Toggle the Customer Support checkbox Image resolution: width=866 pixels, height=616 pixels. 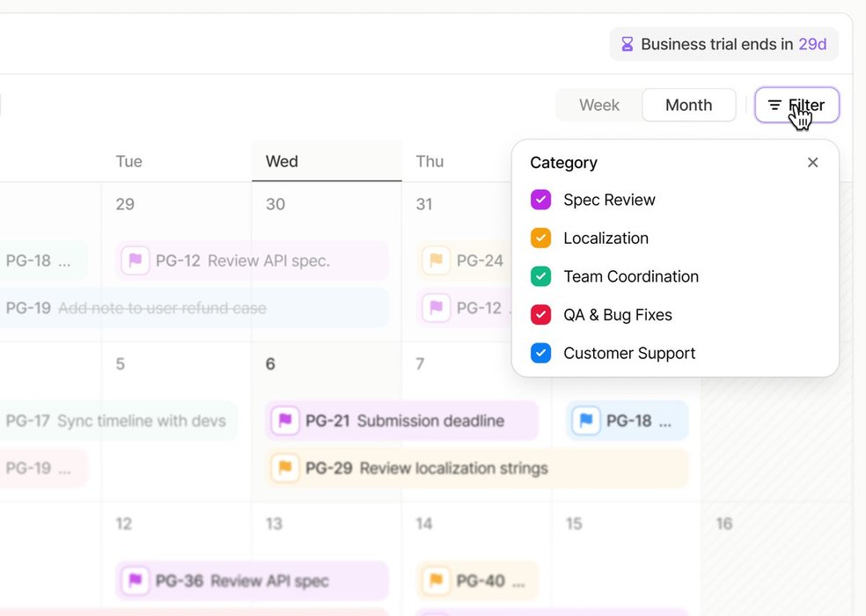pos(540,354)
